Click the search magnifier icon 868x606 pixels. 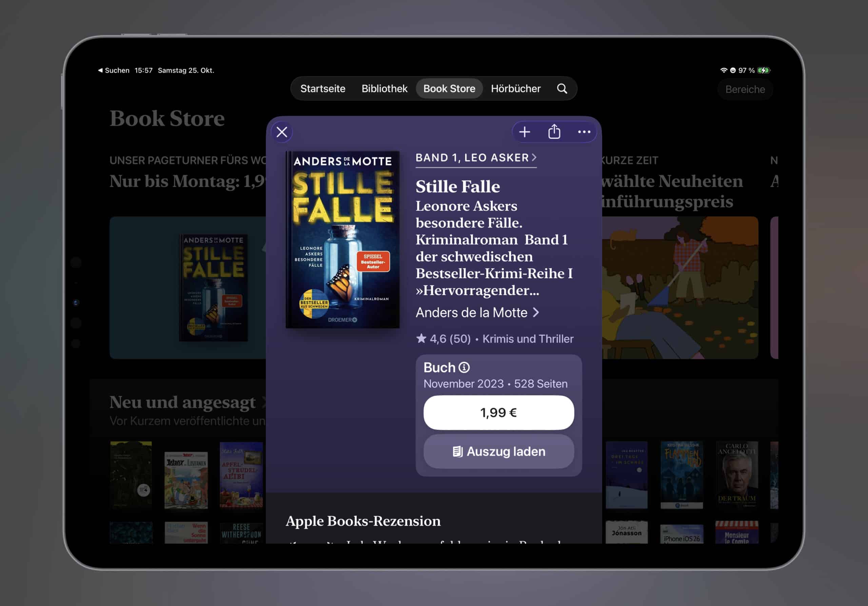562,89
